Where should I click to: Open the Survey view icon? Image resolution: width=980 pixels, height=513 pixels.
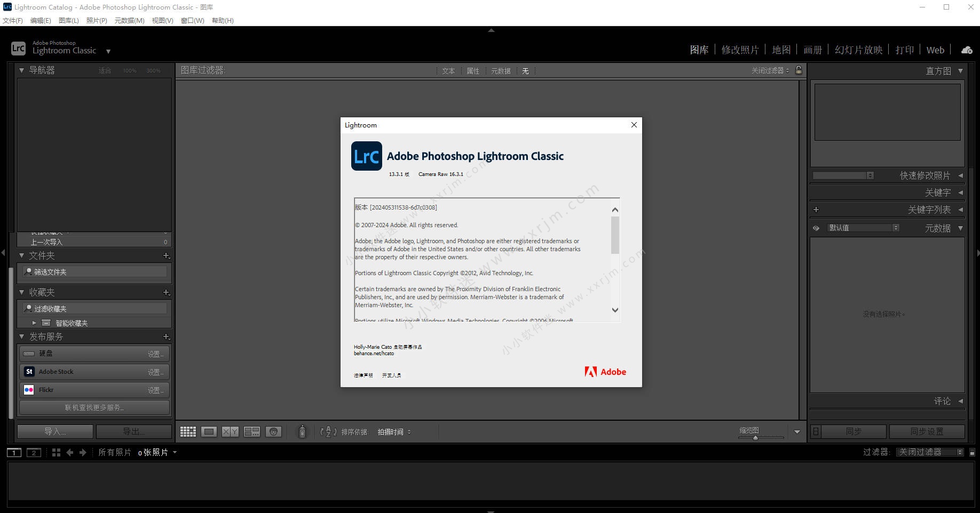(x=251, y=431)
